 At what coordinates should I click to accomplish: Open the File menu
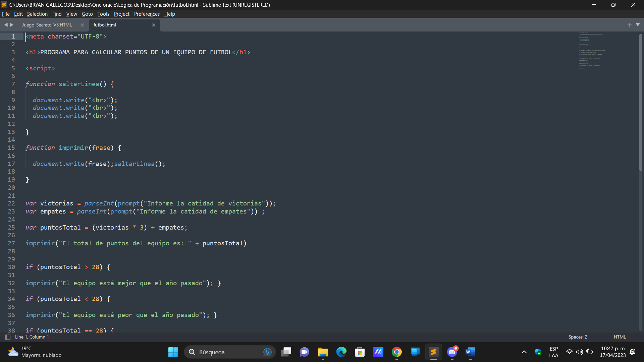click(6, 14)
